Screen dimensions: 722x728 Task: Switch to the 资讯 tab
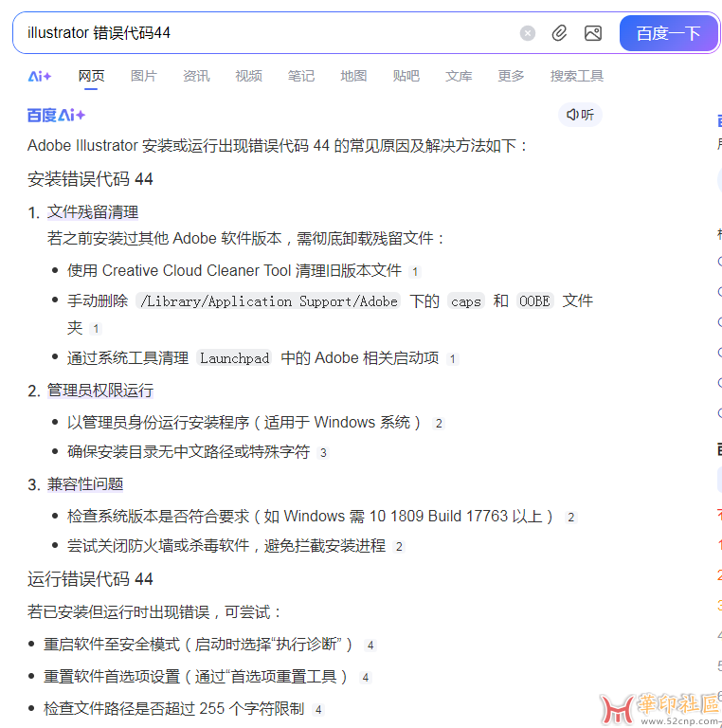coord(196,76)
